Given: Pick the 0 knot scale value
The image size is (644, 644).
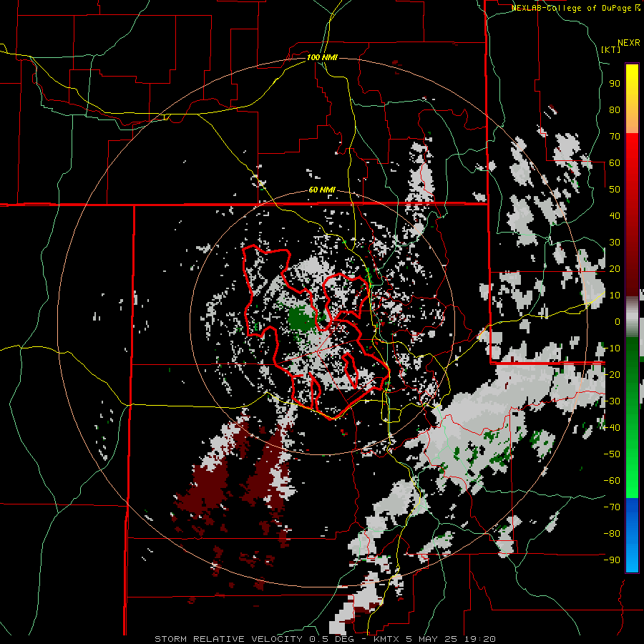Looking at the screenshot, I should tap(618, 322).
